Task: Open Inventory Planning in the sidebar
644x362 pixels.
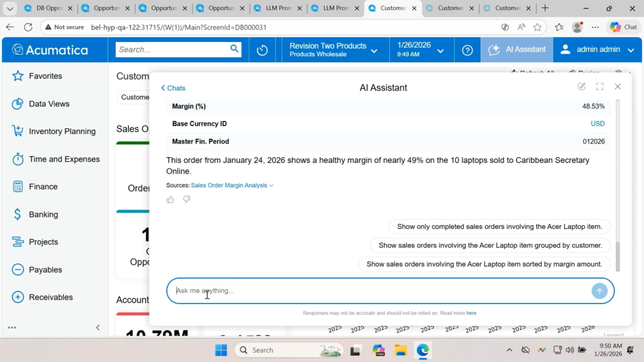Action: (62, 131)
